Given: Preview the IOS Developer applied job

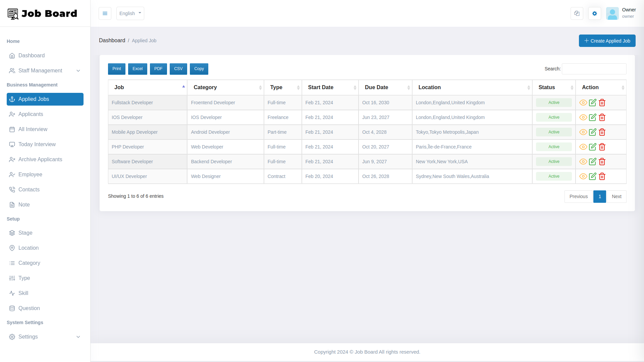Looking at the screenshot, I should pos(583,117).
